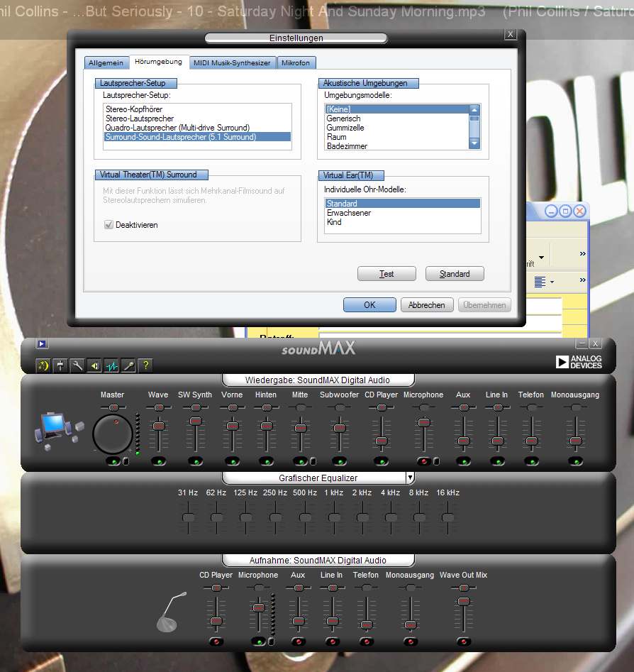Click the Wave volume fader
634x672 pixels.
[x=159, y=426]
